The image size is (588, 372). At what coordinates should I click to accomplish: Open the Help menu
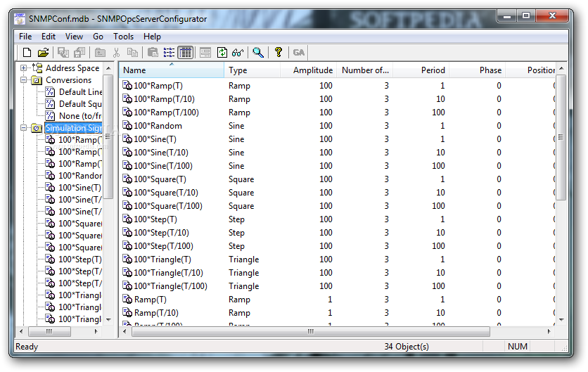152,37
